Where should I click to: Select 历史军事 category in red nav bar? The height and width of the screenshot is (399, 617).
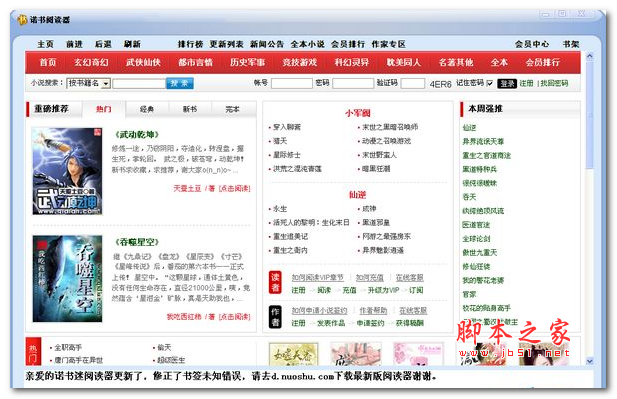pos(248,63)
